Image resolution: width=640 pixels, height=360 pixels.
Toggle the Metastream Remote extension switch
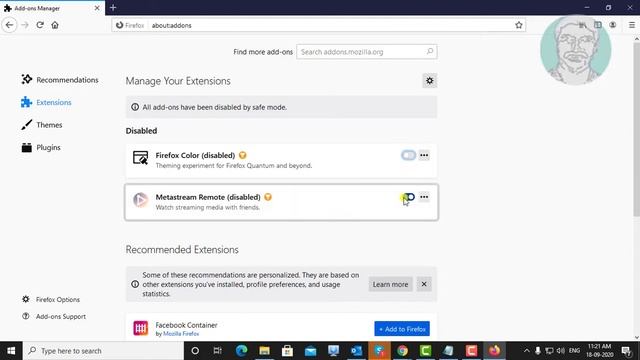tap(408, 197)
